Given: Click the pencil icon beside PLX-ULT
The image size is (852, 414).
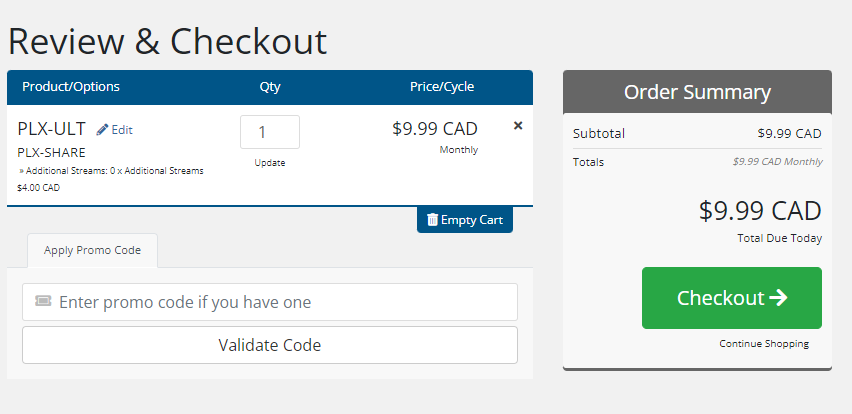Looking at the screenshot, I should tap(102, 130).
